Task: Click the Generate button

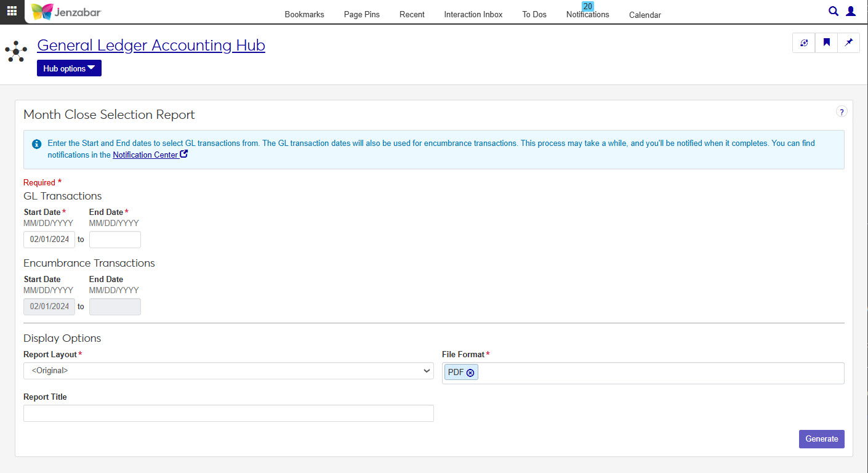Action: coord(821,439)
